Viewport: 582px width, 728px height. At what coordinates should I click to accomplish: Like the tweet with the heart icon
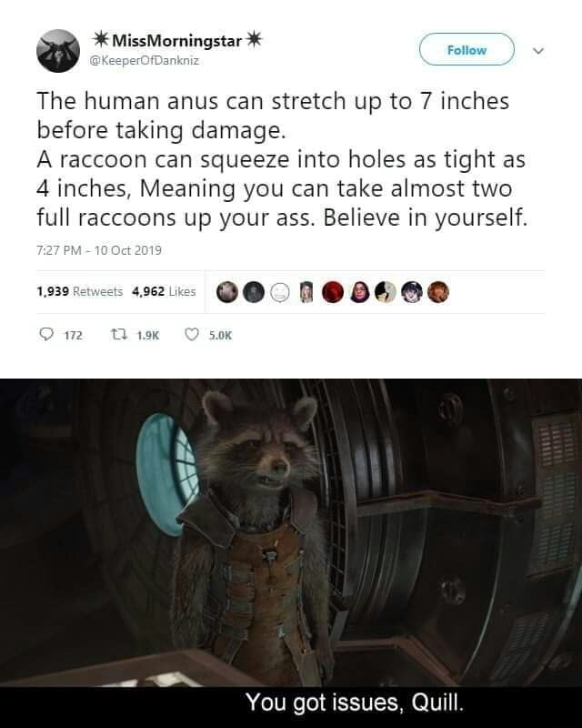pos(192,334)
